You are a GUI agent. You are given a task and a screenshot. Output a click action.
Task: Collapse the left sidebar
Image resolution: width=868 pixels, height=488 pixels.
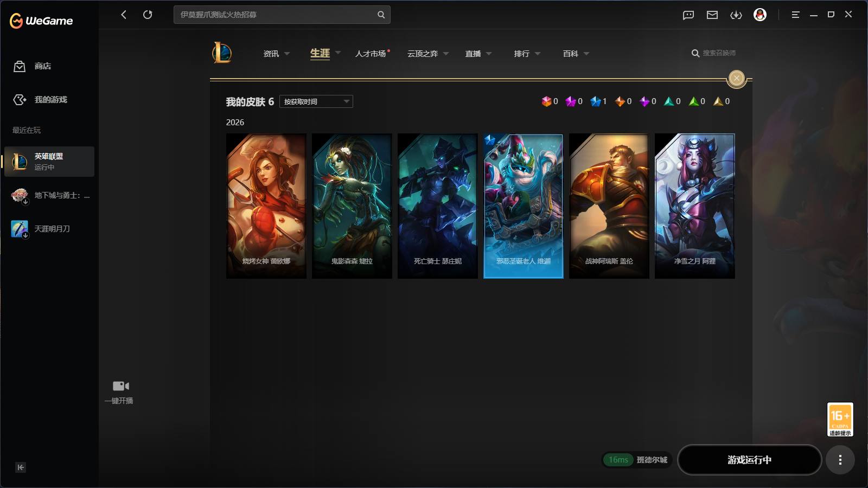[21, 467]
